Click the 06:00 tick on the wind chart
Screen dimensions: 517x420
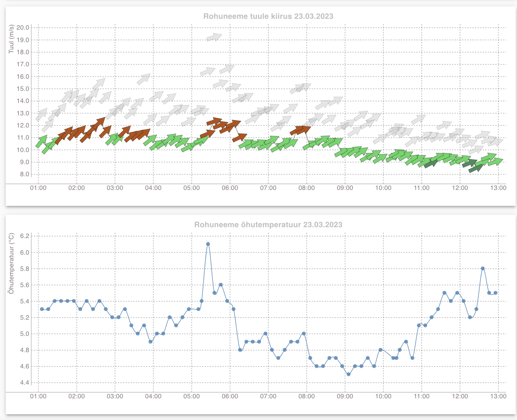click(x=230, y=188)
